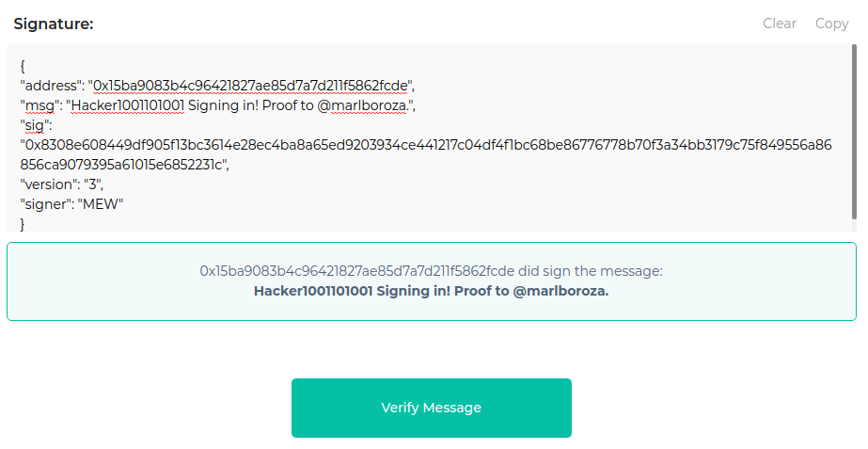Place cursor on the "version": "3" line
Screen dimensions: 868x449
point(61,184)
